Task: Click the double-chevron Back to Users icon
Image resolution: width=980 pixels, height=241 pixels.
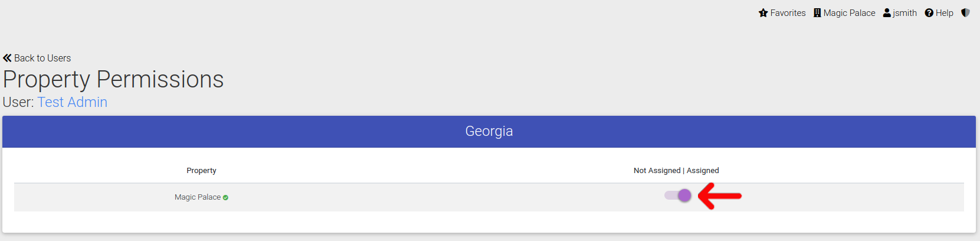Action: (x=7, y=58)
